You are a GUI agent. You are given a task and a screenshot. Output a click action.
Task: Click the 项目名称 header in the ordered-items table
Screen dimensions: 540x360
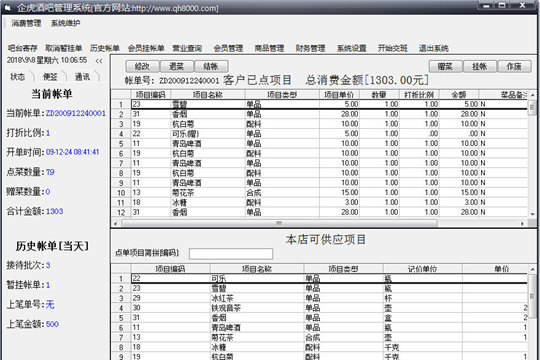coord(208,94)
